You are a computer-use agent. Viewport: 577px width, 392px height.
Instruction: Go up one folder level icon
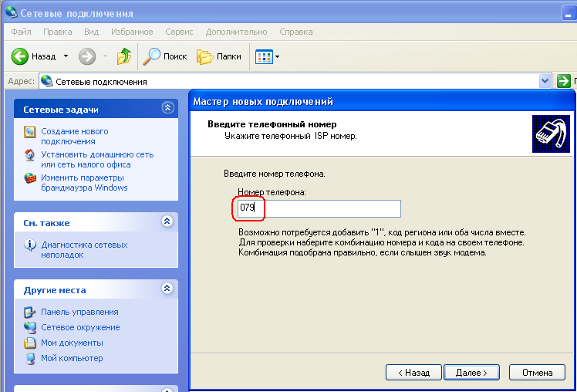click(x=124, y=56)
